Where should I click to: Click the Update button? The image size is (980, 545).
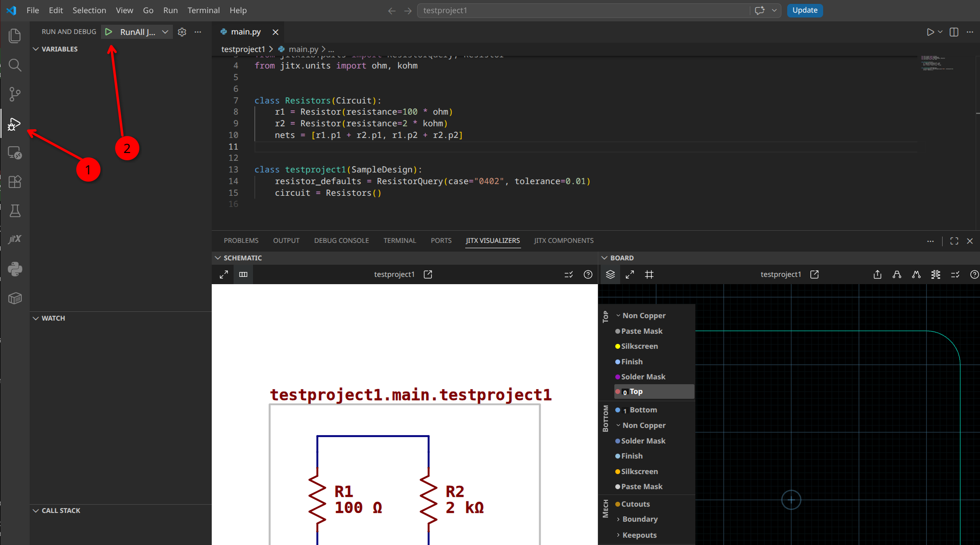[x=805, y=10]
